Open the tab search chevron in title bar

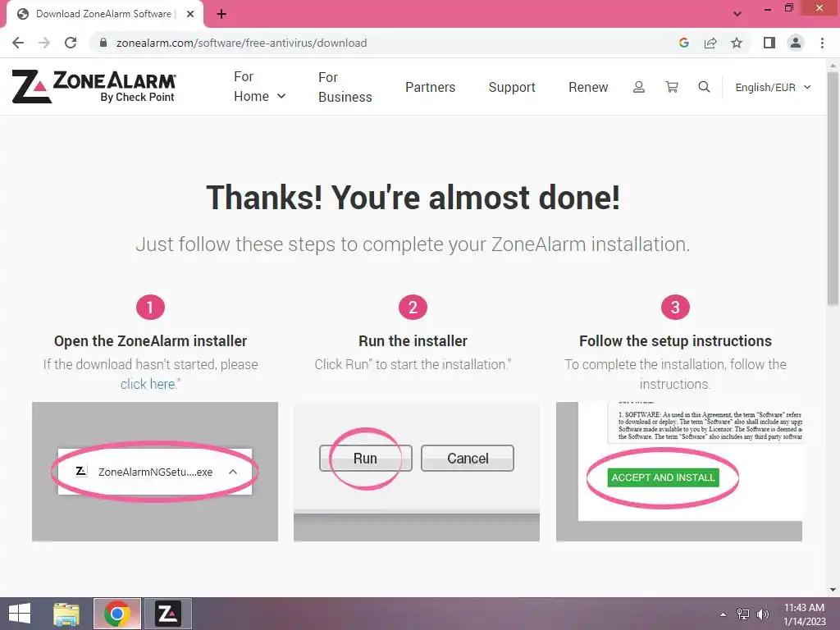(737, 14)
